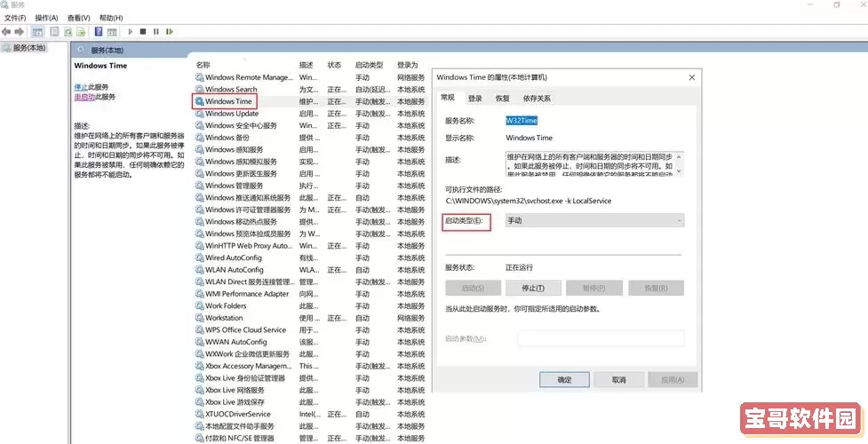Click the gear icon beside XTUOCDriverService
The image size is (868, 444).
199,414
